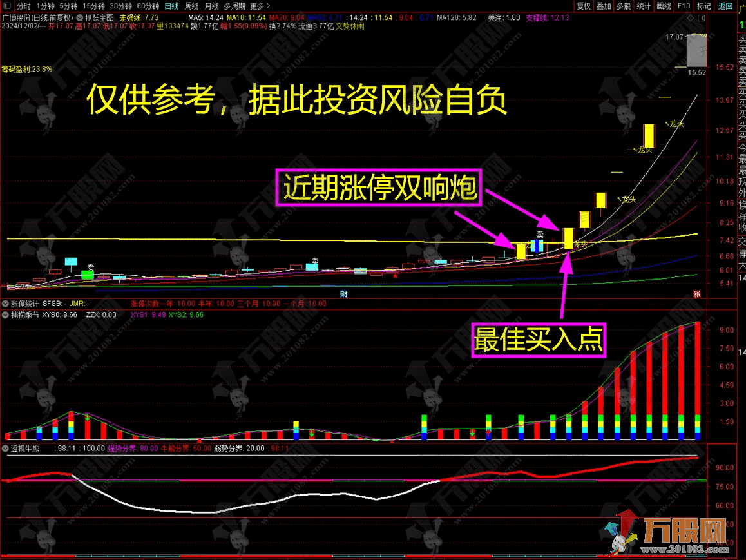
Task: Open F10 company info
Action: tap(684, 6)
